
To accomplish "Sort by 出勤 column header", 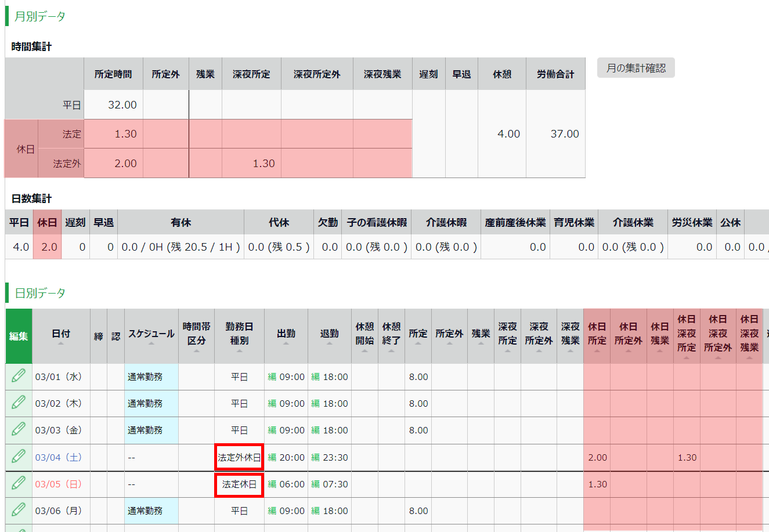I will click(x=286, y=335).
